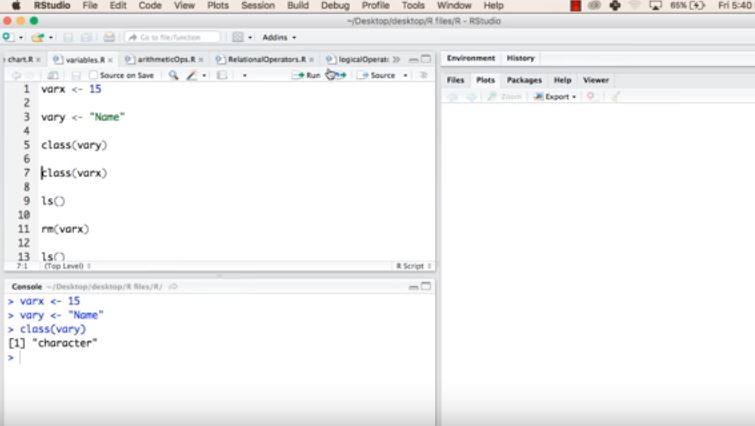Click the clear all plots broom icon

[x=615, y=96]
